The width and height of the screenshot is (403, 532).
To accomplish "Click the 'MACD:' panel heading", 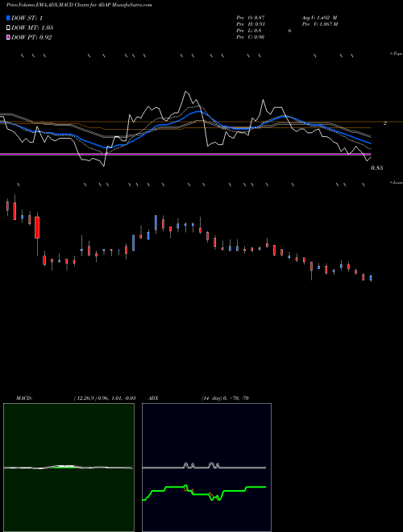I will [x=24, y=398].
